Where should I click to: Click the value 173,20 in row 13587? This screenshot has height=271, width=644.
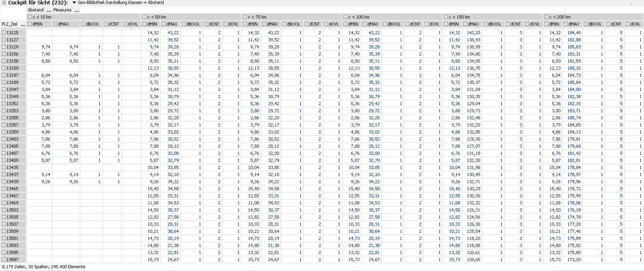pyautogui.click(x=574, y=260)
